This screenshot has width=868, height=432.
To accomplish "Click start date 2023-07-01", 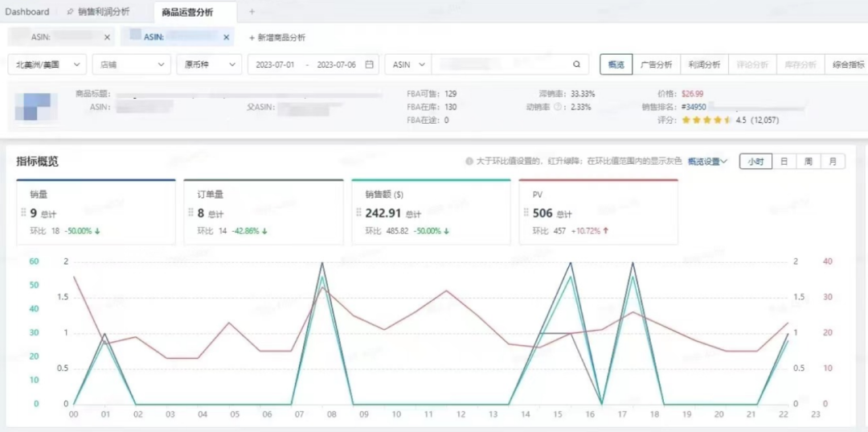I will 275,65.
